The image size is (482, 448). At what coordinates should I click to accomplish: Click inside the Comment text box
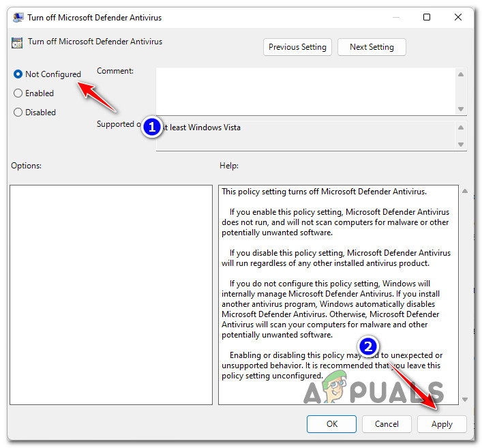click(305, 91)
